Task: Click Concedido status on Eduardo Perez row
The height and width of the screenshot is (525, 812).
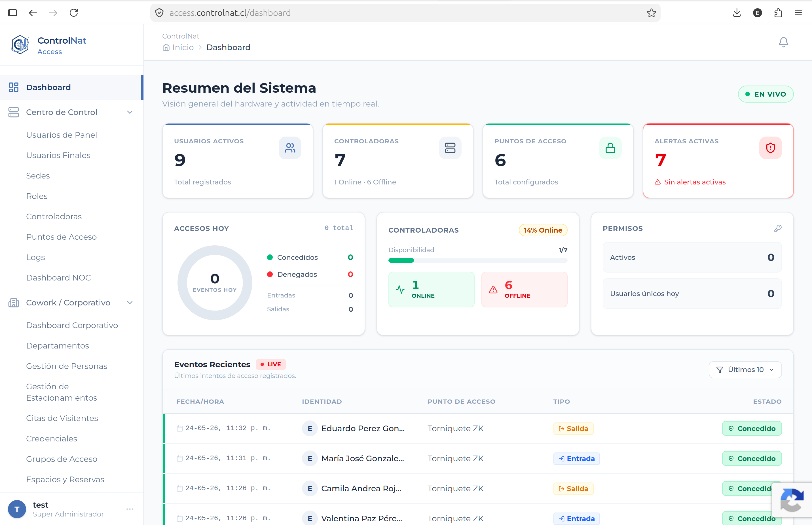Action: tap(752, 428)
